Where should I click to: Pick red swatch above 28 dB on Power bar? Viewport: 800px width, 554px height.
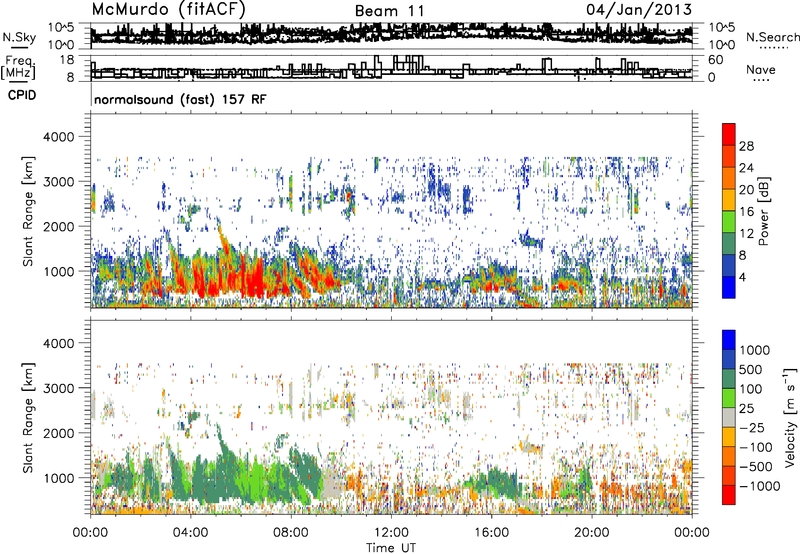pyautogui.click(x=729, y=135)
